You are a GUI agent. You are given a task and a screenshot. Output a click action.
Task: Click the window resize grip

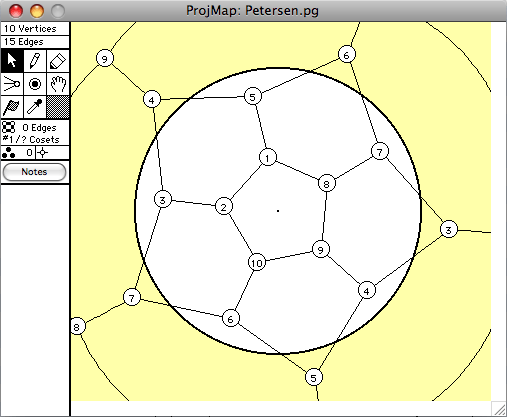point(499,409)
